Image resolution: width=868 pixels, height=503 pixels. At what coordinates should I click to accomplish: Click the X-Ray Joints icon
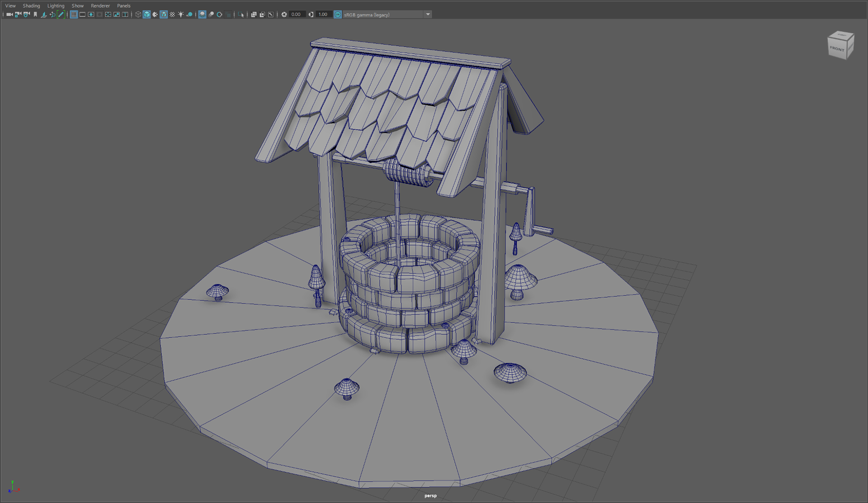tap(271, 14)
